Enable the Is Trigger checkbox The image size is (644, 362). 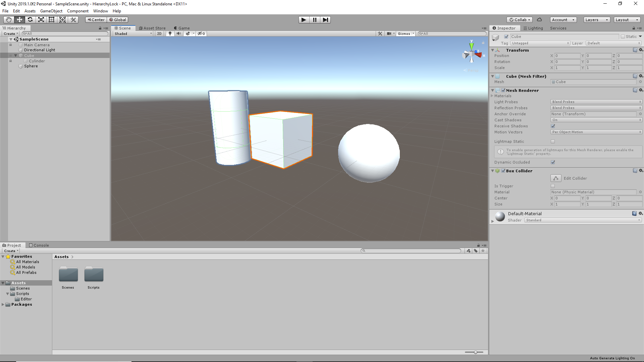point(553,186)
